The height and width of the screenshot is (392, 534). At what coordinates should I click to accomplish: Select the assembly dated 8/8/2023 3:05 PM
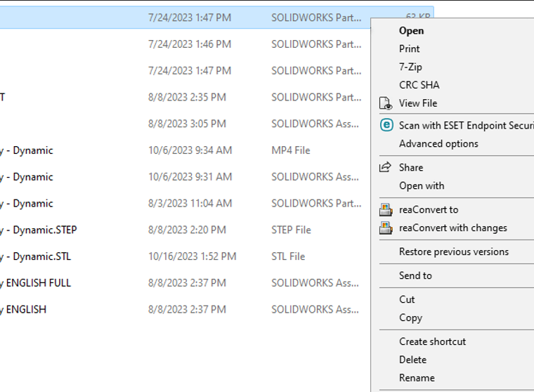tap(184, 124)
